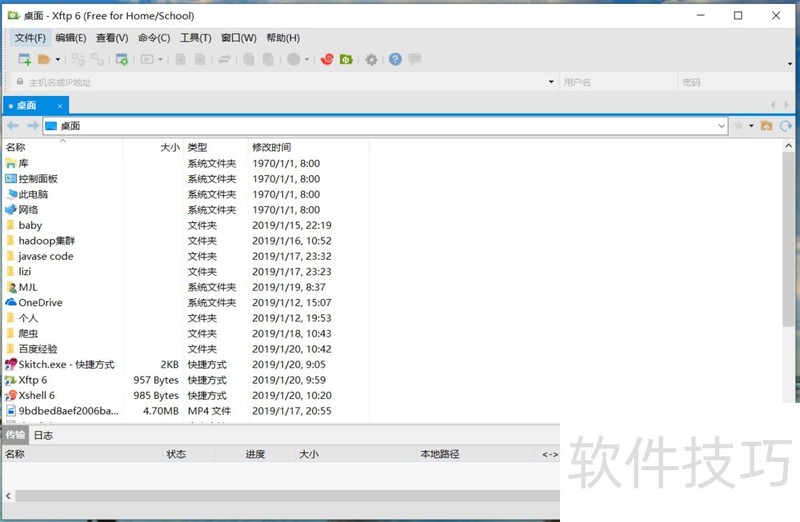Image resolution: width=800 pixels, height=522 pixels.
Task: Click the tab scroll right arrow
Action: (786, 105)
